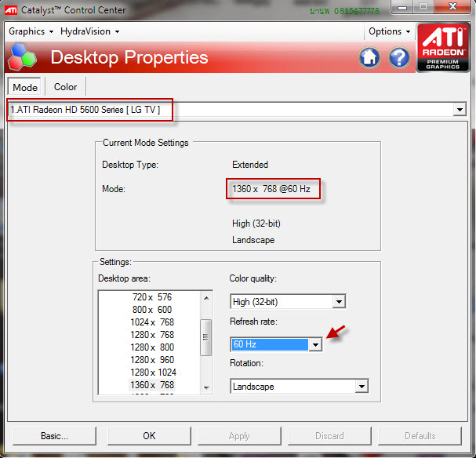Click the ATI title bar icon
The width and height of the screenshot is (476, 458).
11,10
